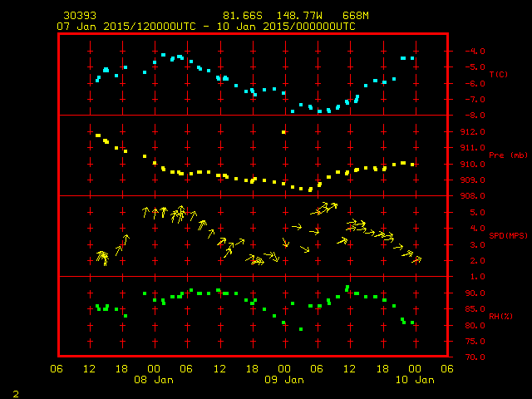Viewport: 532px width, 399px height.
Task: Click the 909.0 pressure tick label
Action: pos(473,180)
